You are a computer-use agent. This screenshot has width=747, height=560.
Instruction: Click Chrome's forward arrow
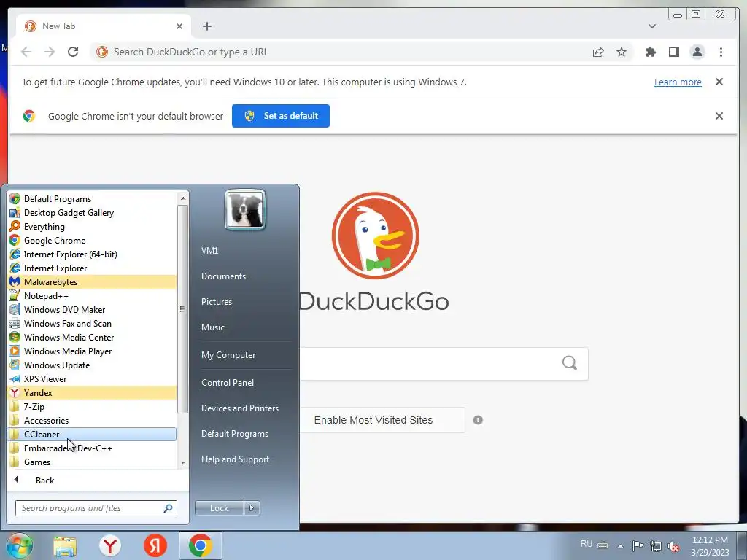pos(50,52)
